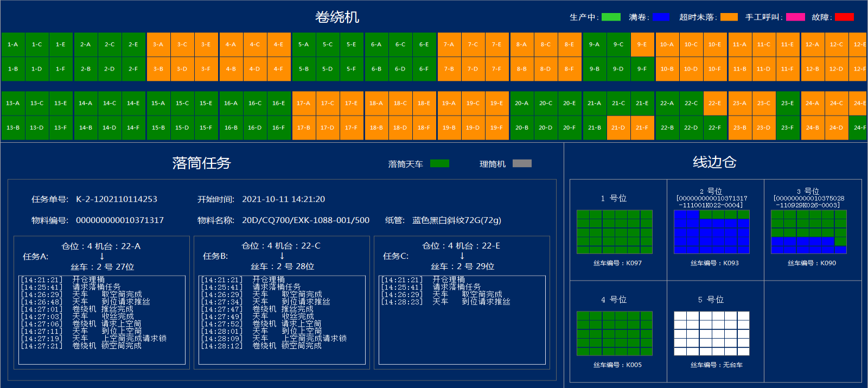The height and width of the screenshot is (388, 868).
Task: Select winder cell 16-F
Action: 279,128
